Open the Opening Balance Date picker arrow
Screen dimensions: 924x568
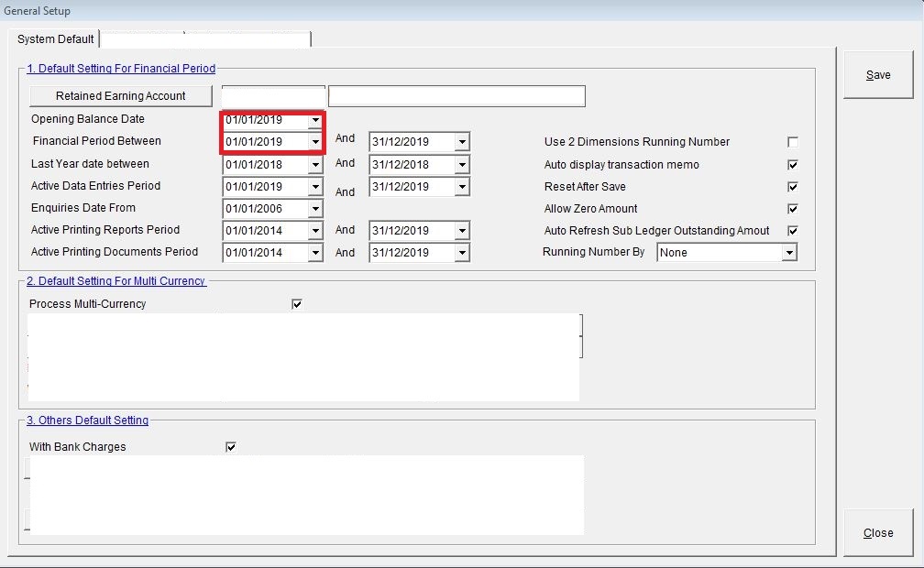pyautogui.click(x=315, y=120)
